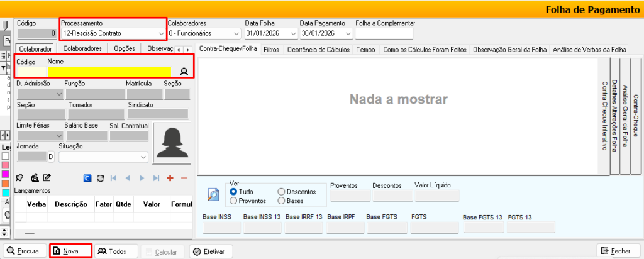Open the Ocorrência de Cálculos tab
Screen dimensions: 644x259
point(319,49)
